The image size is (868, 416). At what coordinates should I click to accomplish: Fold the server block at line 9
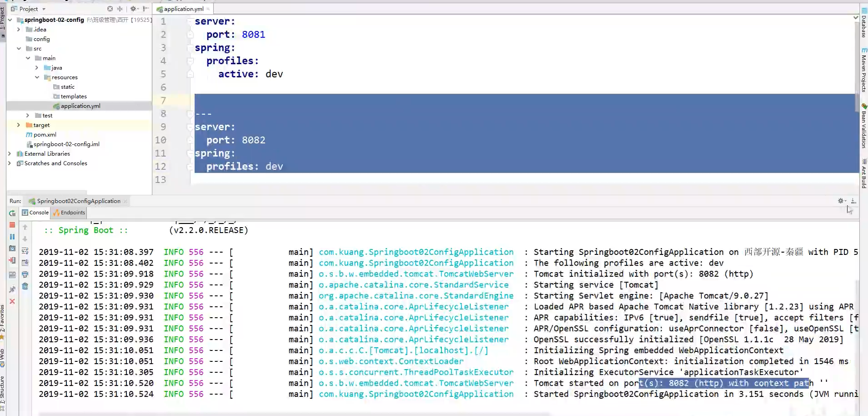190,127
